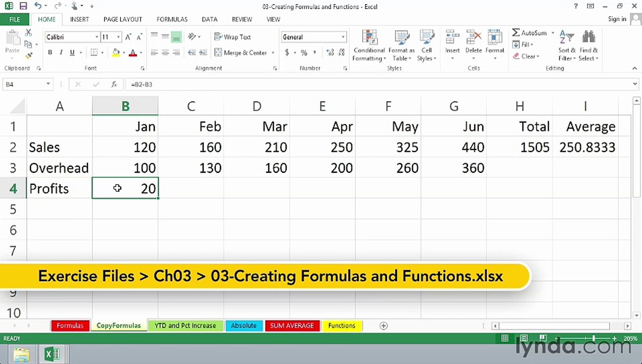
Task: Toggle bottom vertical alignment
Action: click(176, 37)
